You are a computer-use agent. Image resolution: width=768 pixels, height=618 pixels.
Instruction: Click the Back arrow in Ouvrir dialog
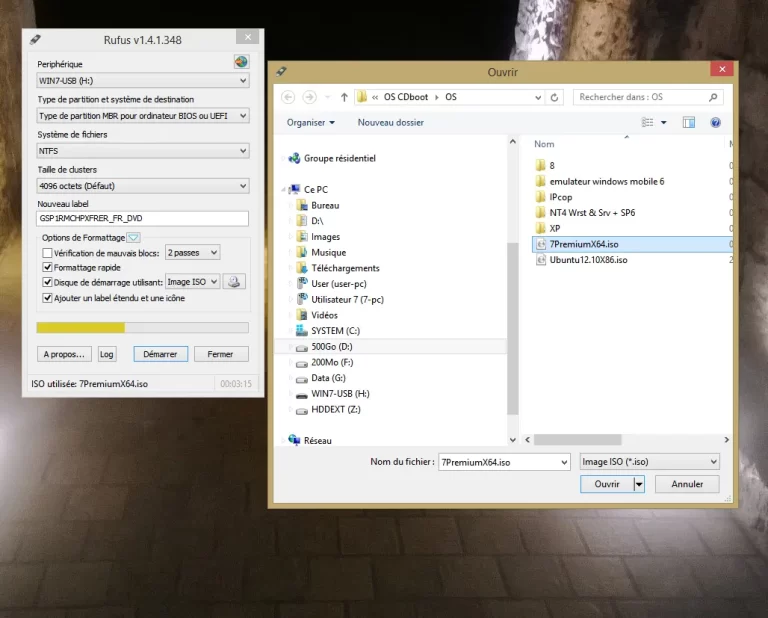pyautogui.click(x=288, y=97)
